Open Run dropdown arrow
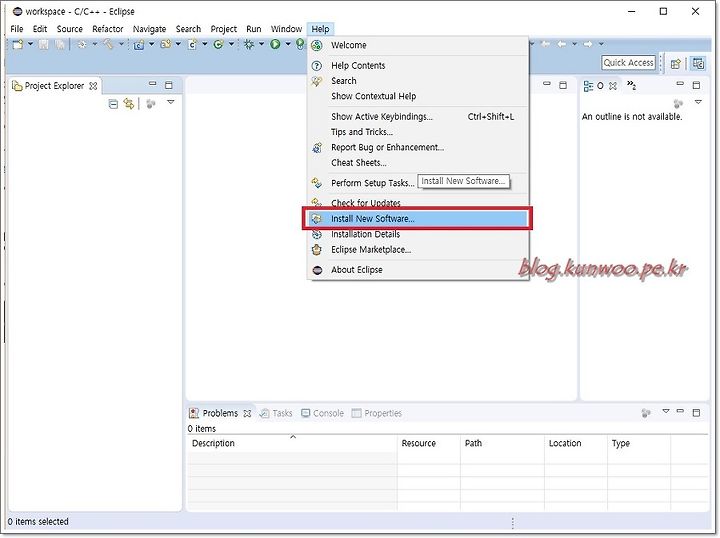This screenshot has height=538, width=720. tap(288, 44)
